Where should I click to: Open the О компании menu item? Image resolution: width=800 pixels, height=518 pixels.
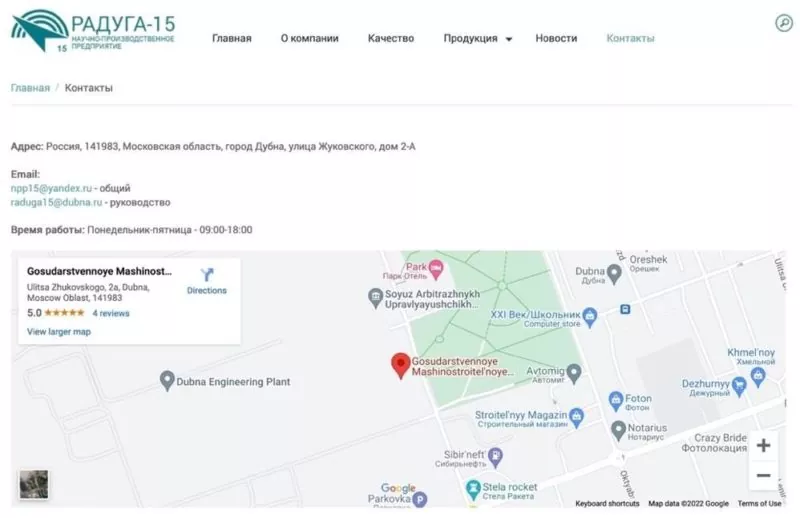point(309,38)
